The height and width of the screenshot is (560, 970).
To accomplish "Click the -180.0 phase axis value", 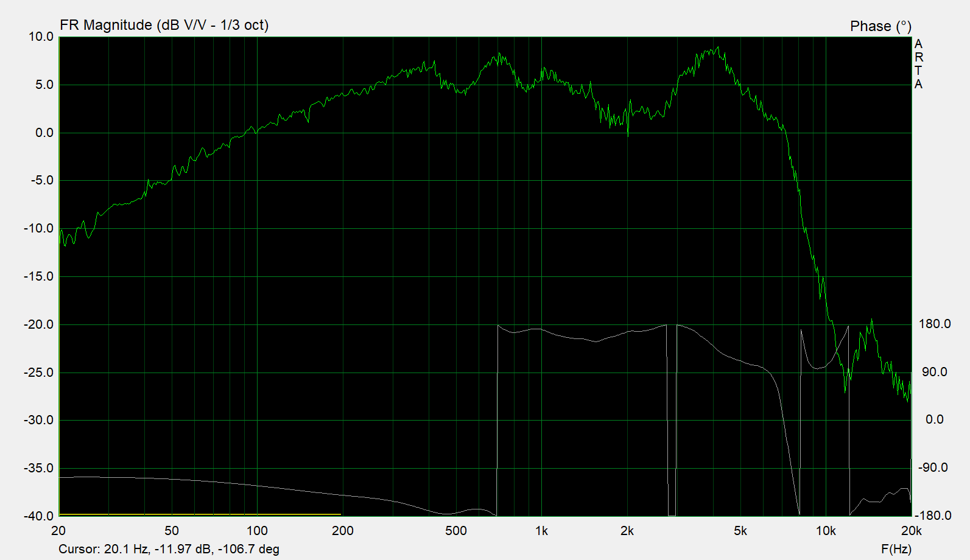I will [x=933, y=516].
